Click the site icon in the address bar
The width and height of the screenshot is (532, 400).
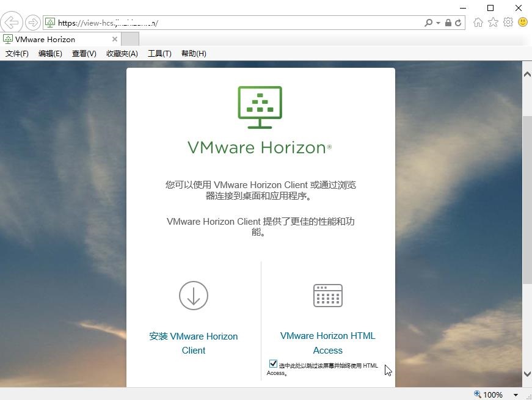click(x=49, y=22)
